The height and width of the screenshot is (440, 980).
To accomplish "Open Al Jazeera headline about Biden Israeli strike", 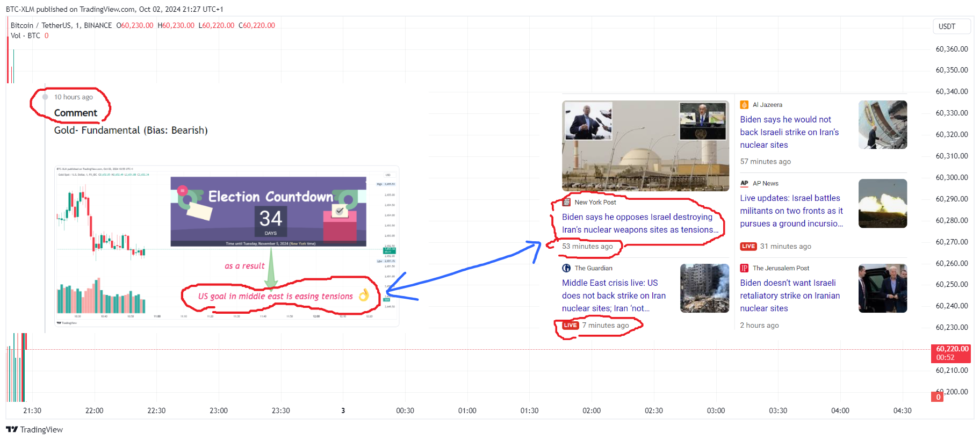I will [789, 132].
